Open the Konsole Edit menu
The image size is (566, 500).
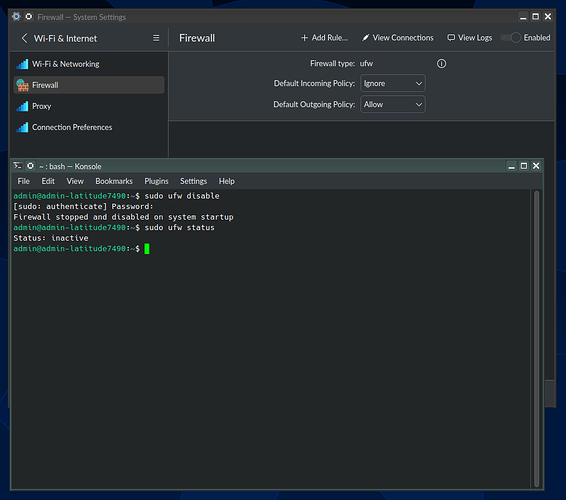[x=48, y=181]
